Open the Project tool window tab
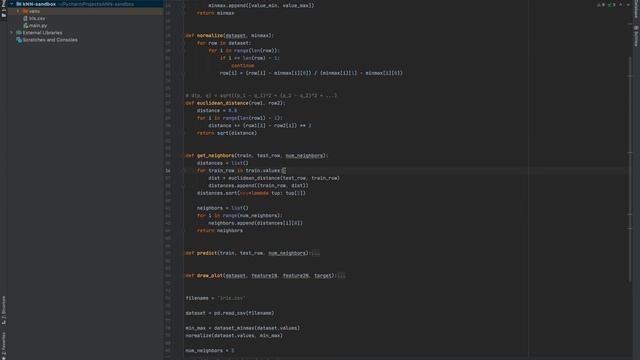Image resolution: width=640 pixels, height=360 pixels. (x=4, y=9)
